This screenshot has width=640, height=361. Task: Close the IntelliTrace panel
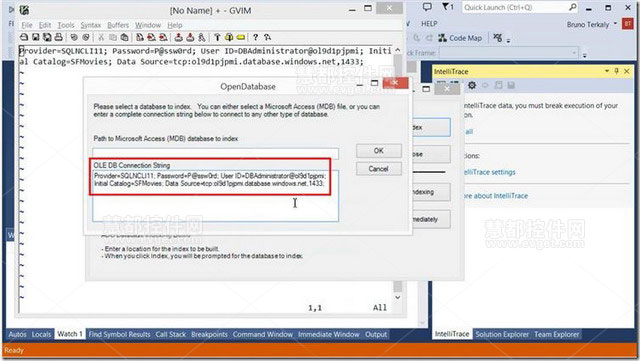pyautogui.click(x=627, y=71)
